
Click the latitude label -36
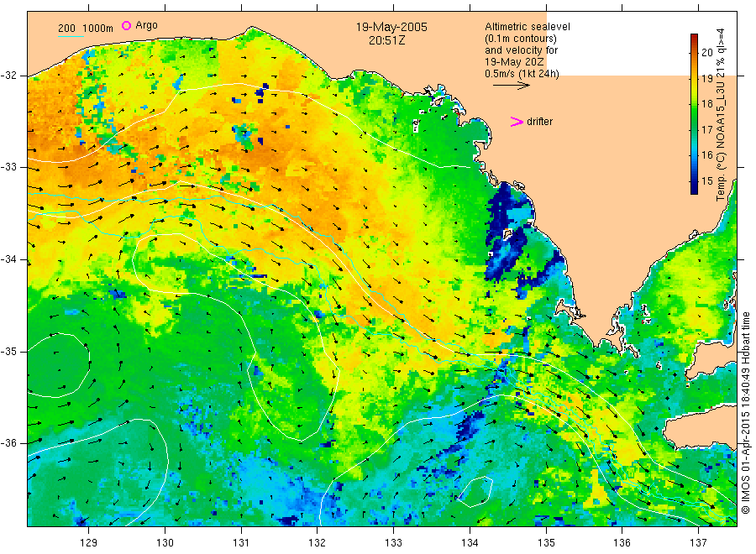8,443
